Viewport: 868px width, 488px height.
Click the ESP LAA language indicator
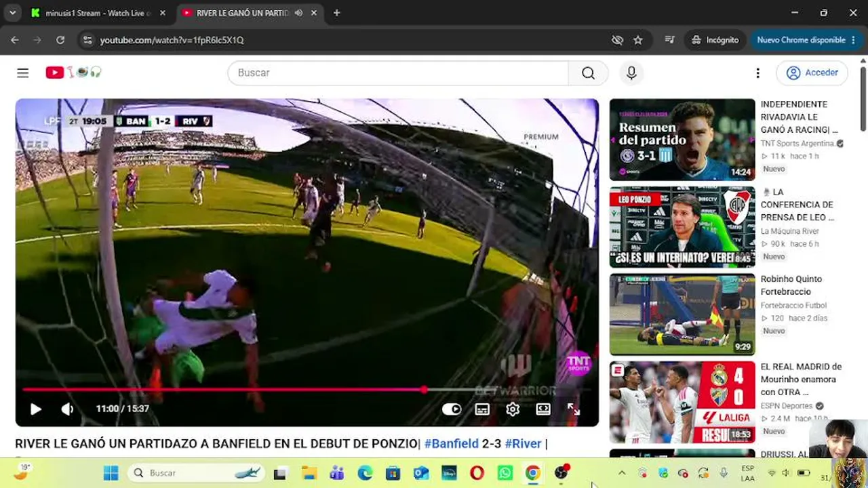click(748, 473)
